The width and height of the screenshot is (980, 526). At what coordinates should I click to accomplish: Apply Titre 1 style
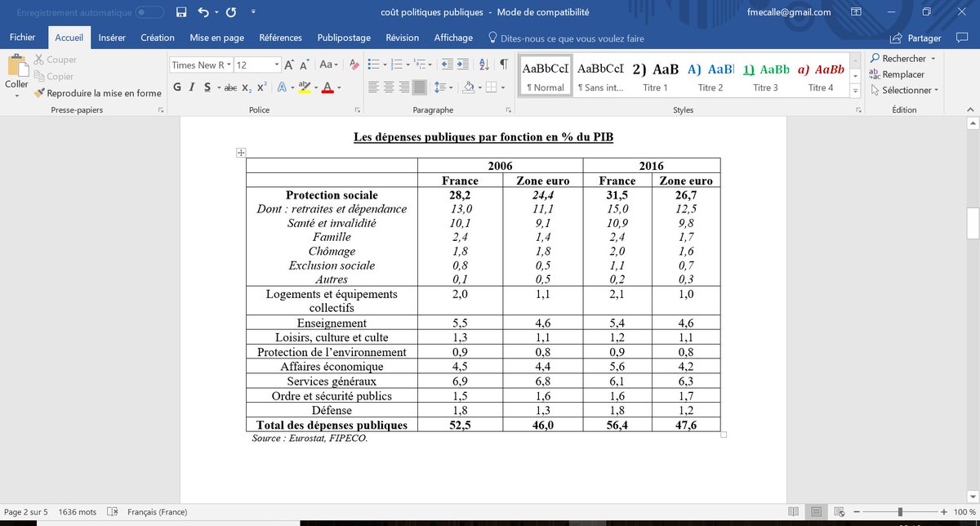[x=655, y=77]
